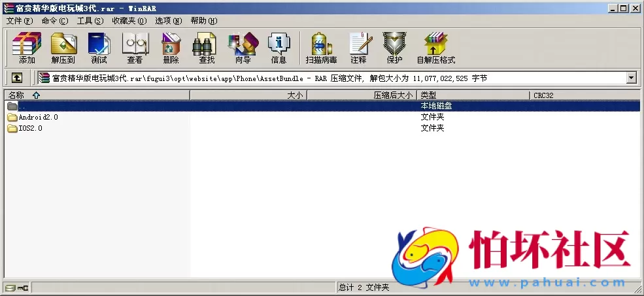Launch the 向导 (Wizard) toolbar icon
The width and height of the screenshot is (644, 296).
pos(243,48)
